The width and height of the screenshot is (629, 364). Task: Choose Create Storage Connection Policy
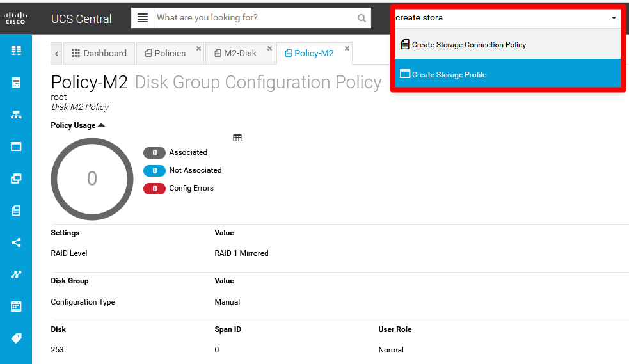tap(508, 45)
